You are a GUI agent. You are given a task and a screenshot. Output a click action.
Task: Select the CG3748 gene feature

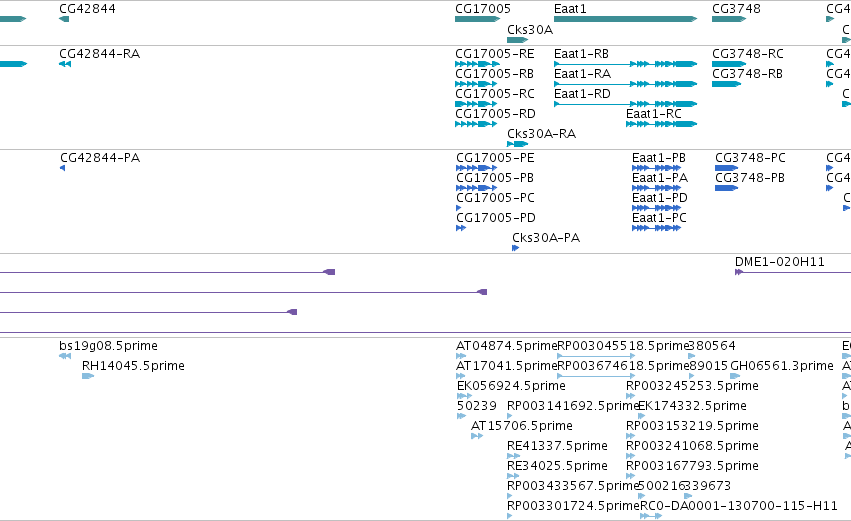729,19
